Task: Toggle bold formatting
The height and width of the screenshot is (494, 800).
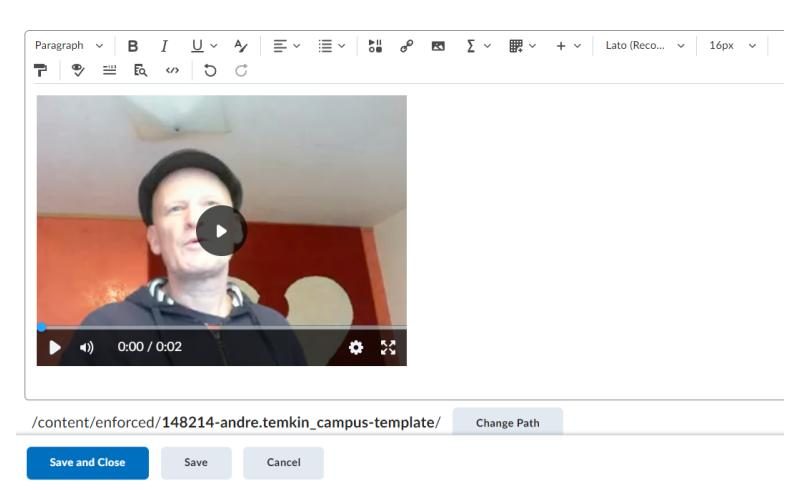Action: click(x=133, y=47)
